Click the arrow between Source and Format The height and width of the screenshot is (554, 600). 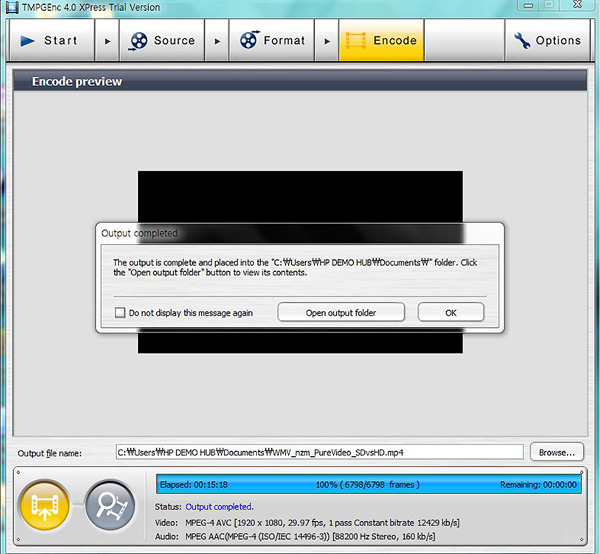pyautogui.click(x=217, y=41)
